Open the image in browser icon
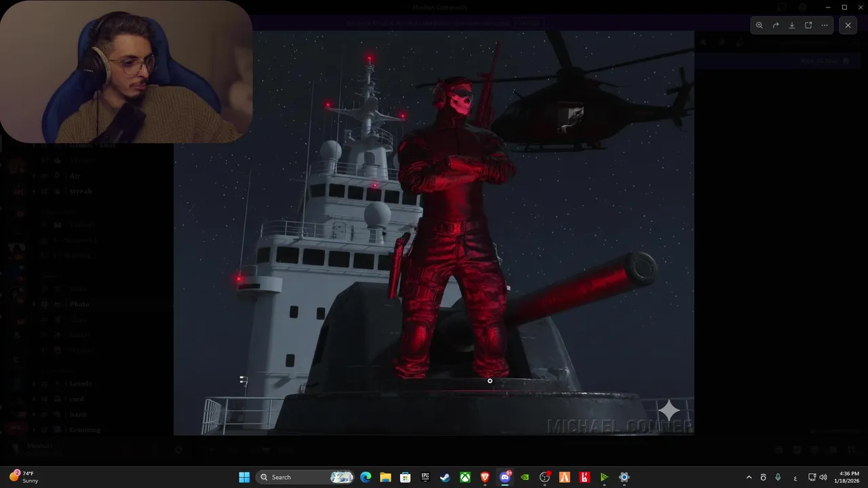 pyautogui.click(x=808, y=25)
